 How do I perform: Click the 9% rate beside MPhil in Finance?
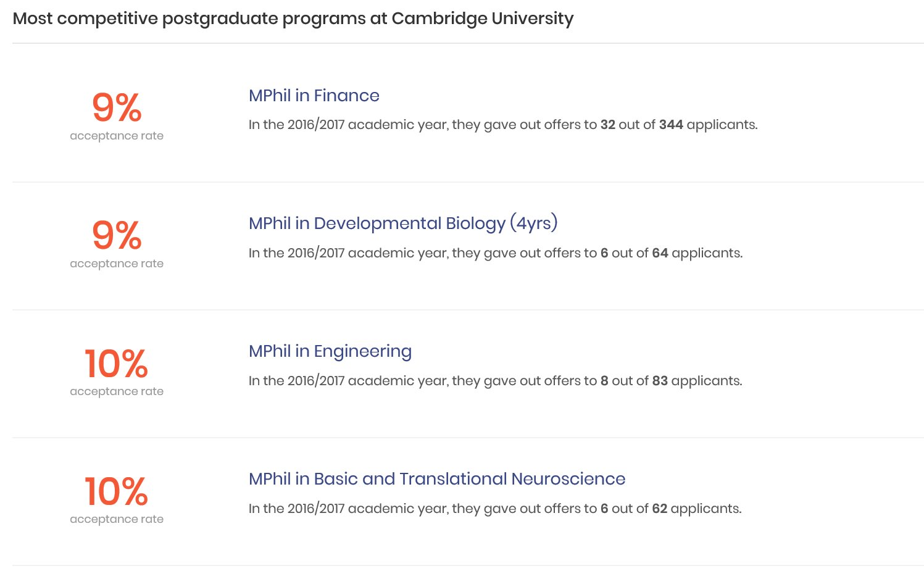point(117,107)
